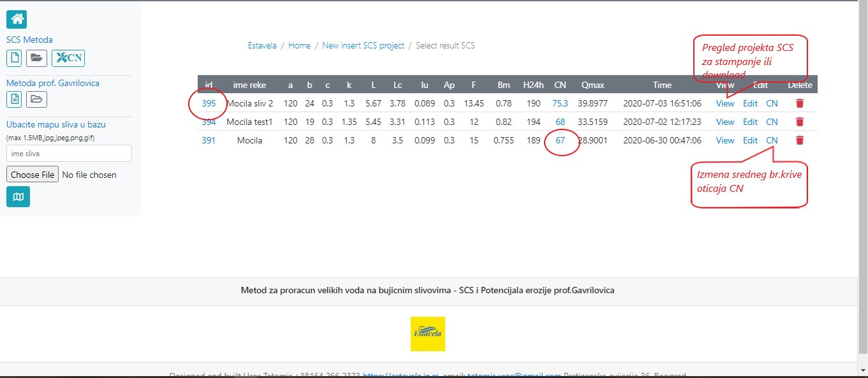Screen dimensions: 868x378
Task: Edit the Mocila test1 project
Action: click(x=750, y=122)
